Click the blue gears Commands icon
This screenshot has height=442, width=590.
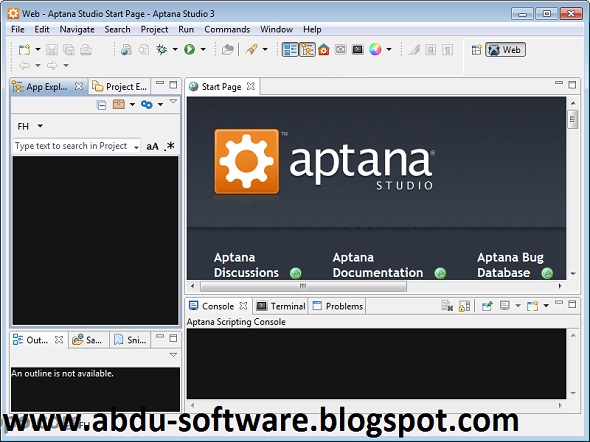[x=146, y=105]
